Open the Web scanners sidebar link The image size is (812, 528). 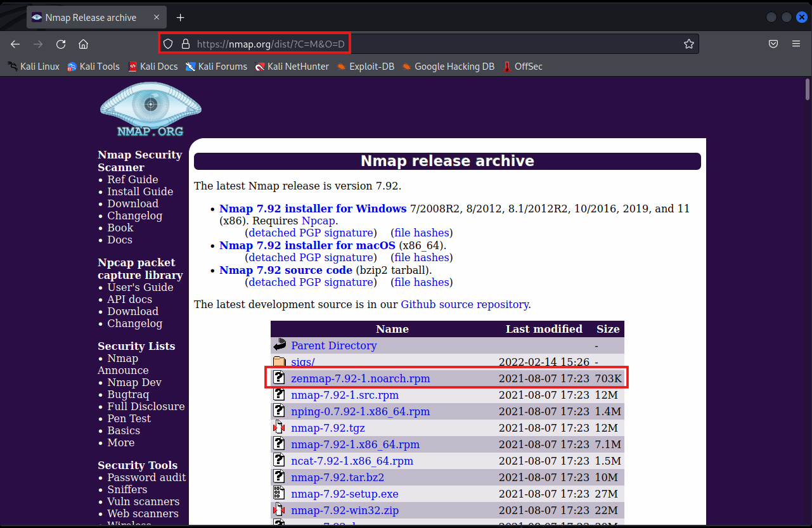point(143,513)
